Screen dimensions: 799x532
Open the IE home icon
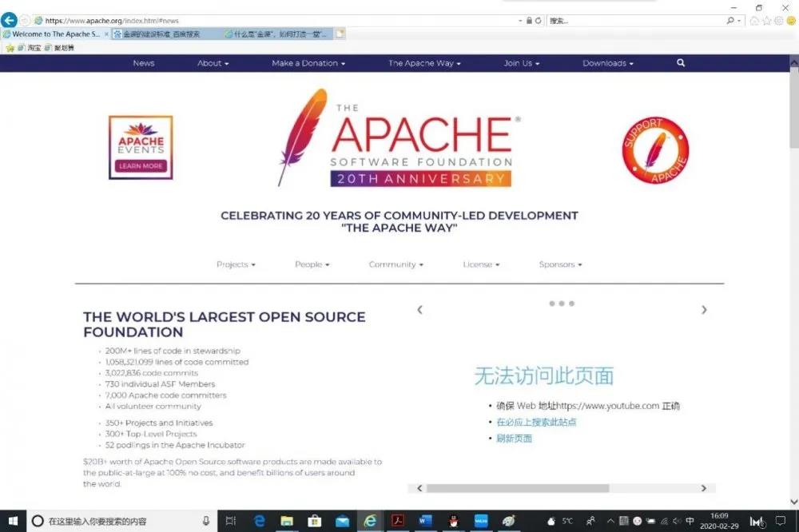[754, 21]
